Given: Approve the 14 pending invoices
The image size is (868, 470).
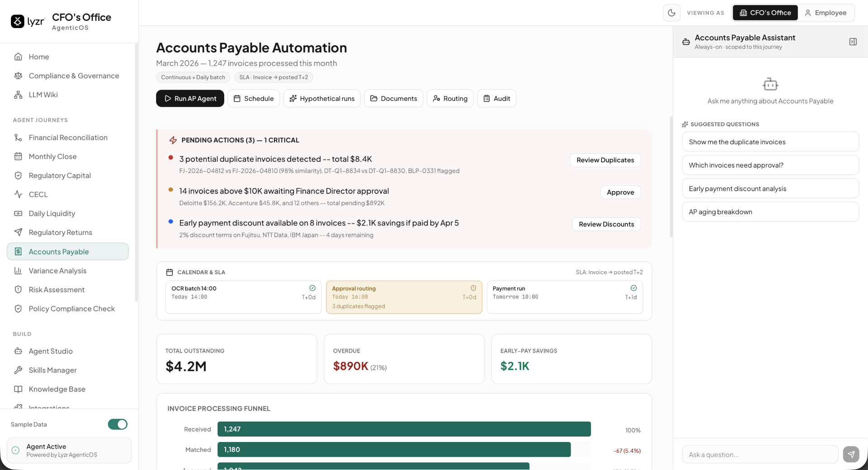Looking at the screenshot, I should point(620,192).
